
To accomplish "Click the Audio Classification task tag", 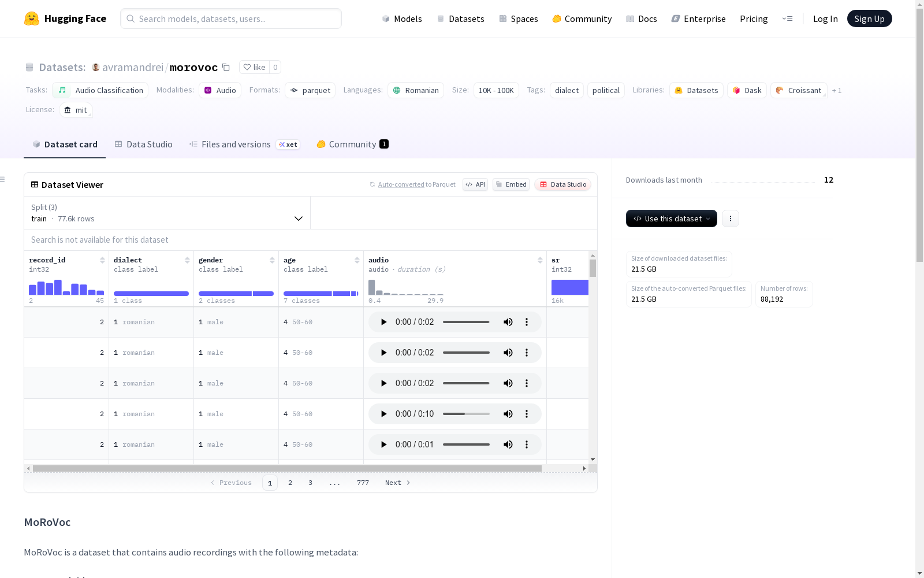I will [100, 90].
